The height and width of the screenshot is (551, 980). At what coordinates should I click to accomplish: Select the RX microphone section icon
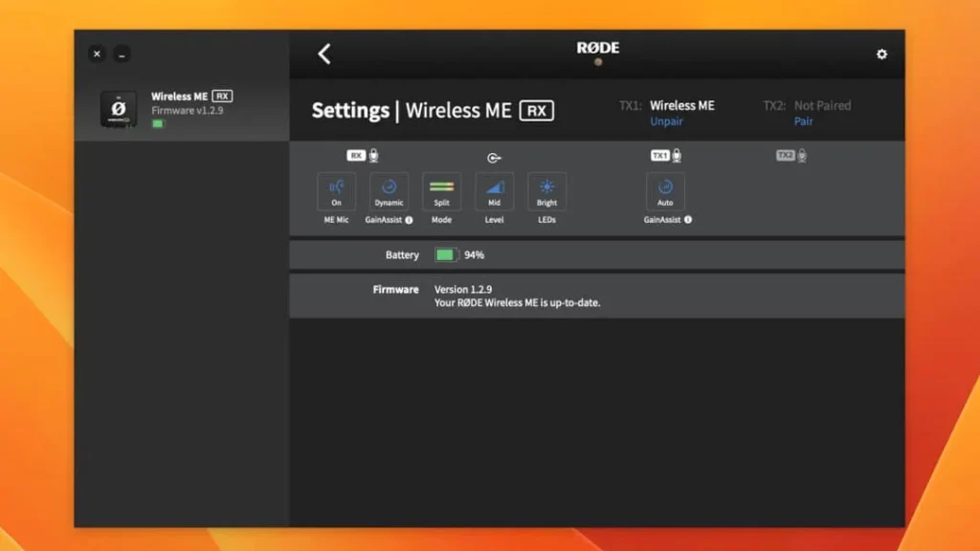363,155
